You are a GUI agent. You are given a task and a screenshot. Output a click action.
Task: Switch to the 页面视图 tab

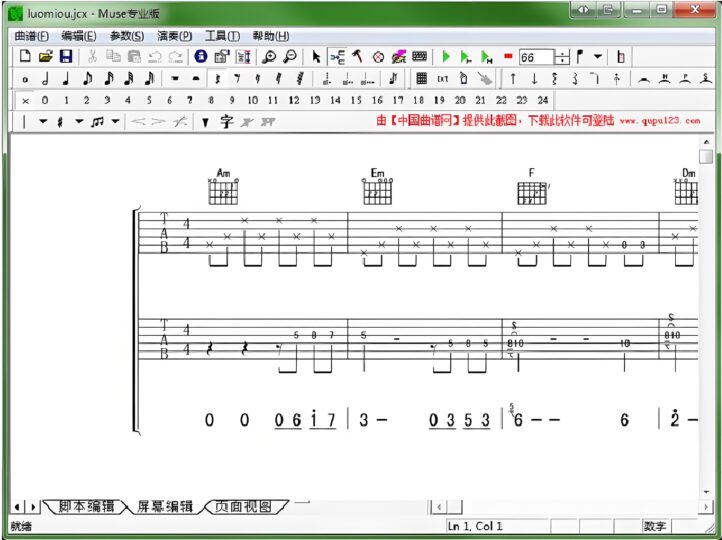pyautogui.click(x=244, y=507)
